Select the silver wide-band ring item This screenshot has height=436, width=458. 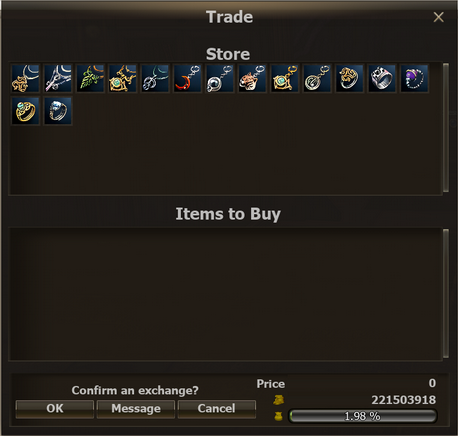click(382, 79)
